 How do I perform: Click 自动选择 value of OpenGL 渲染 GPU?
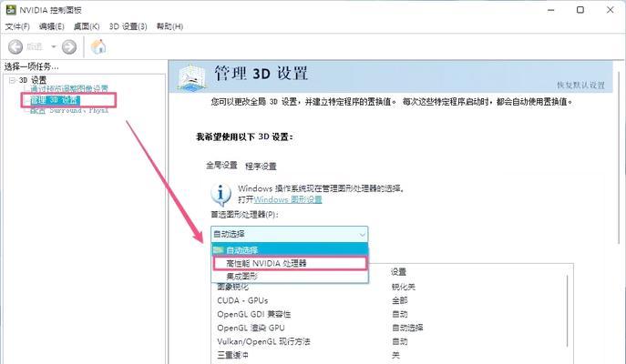tap(407, 328)
